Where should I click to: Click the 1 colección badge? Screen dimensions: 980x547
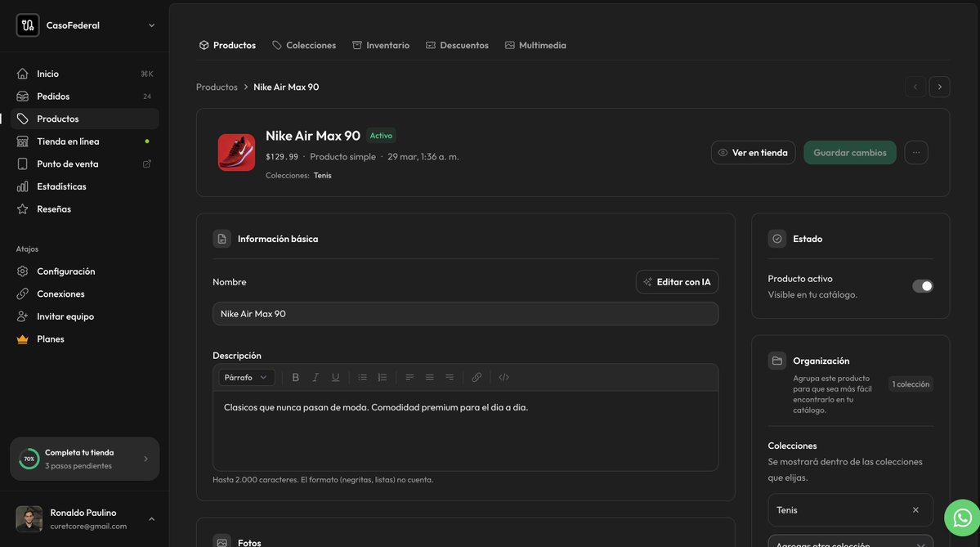(x=911, y=384)
